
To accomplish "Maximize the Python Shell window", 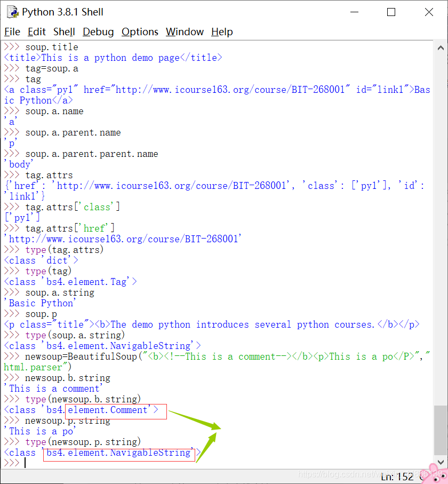I will click(x=391, y=12).
